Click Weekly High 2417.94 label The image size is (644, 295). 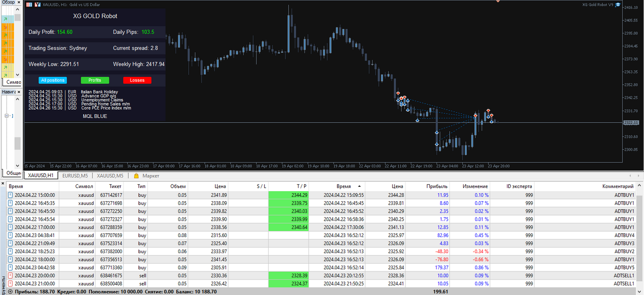(x=139, y=64)
